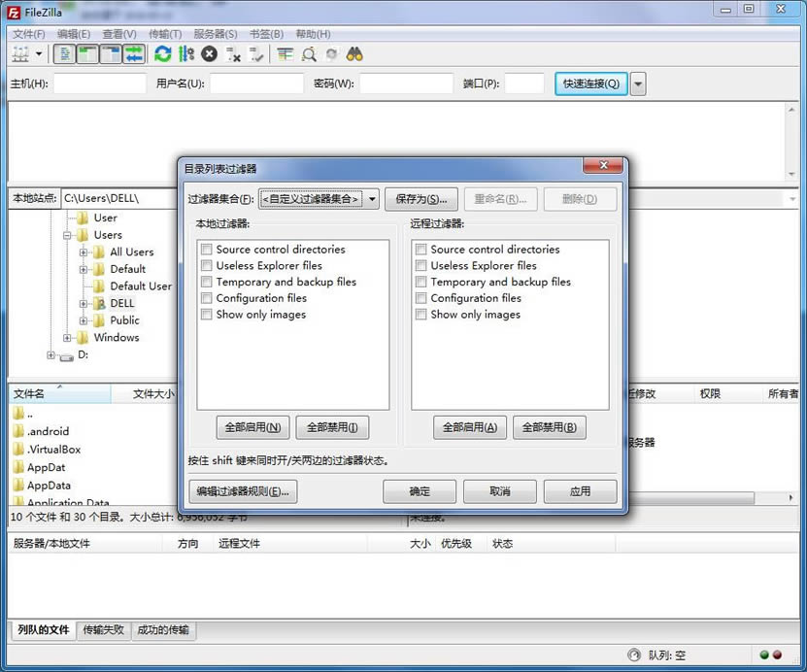Open the filter set dropdown
The width and height of the screenshot is (807, 672).
coord(372,200)
